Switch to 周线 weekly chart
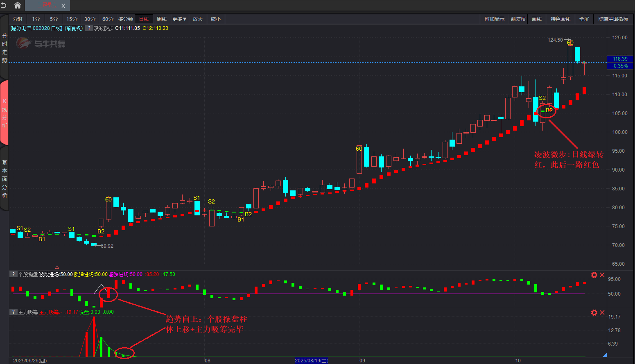 [x=162, y=19]
